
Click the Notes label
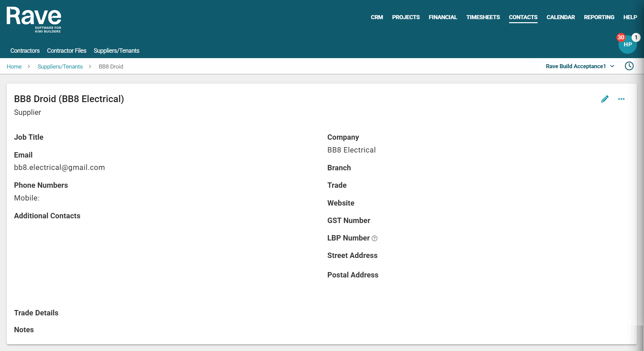click(24, 330)
